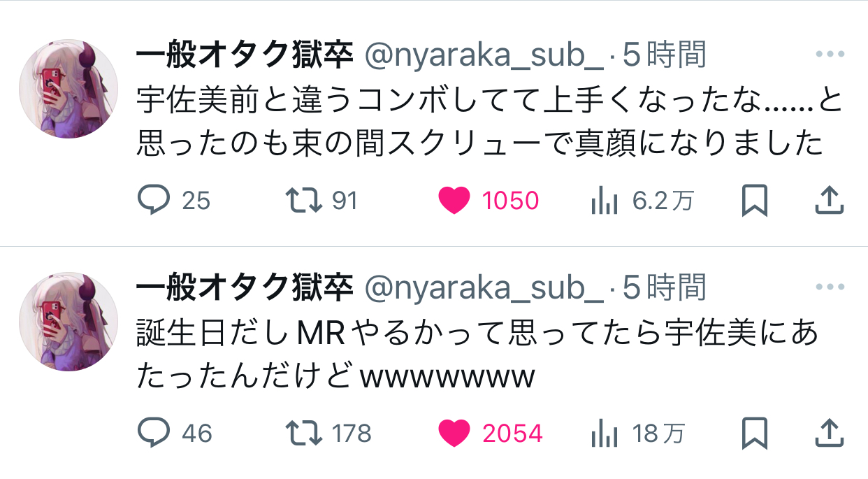Open profile avatar on the first tweet
This screenshot has height=479, width=868.
tap(68, 89)
